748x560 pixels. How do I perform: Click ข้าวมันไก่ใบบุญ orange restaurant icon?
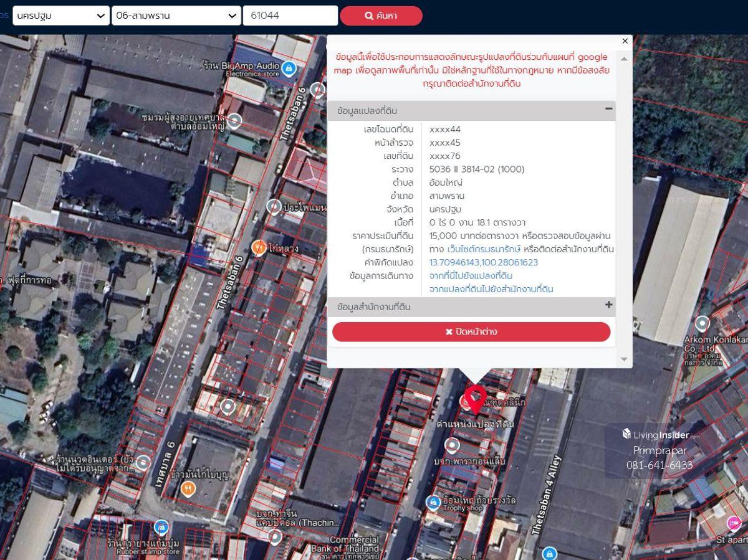pos(188,489)
